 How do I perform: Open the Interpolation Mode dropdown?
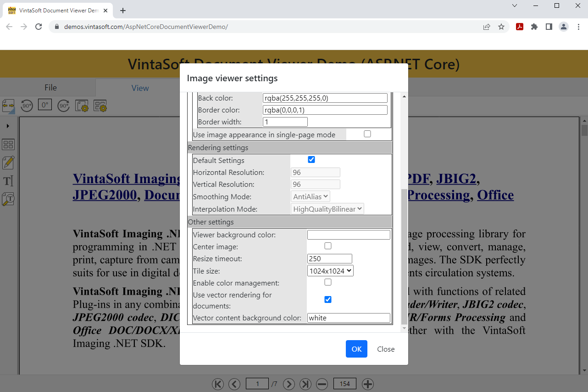pos(327,209)
